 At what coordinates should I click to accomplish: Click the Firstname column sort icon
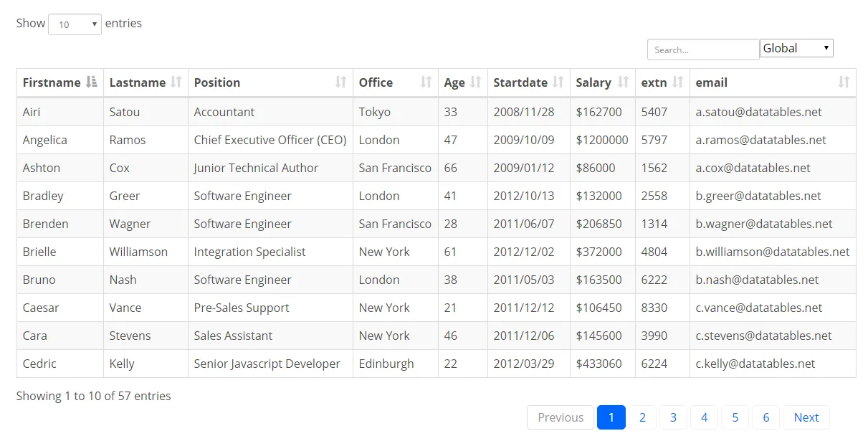(91, 82)
